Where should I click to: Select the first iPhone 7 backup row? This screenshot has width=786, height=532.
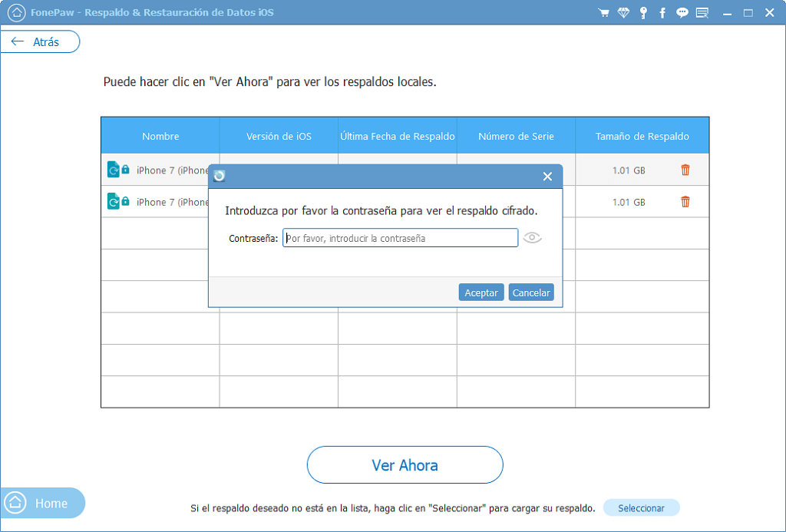tap(159, 170)
